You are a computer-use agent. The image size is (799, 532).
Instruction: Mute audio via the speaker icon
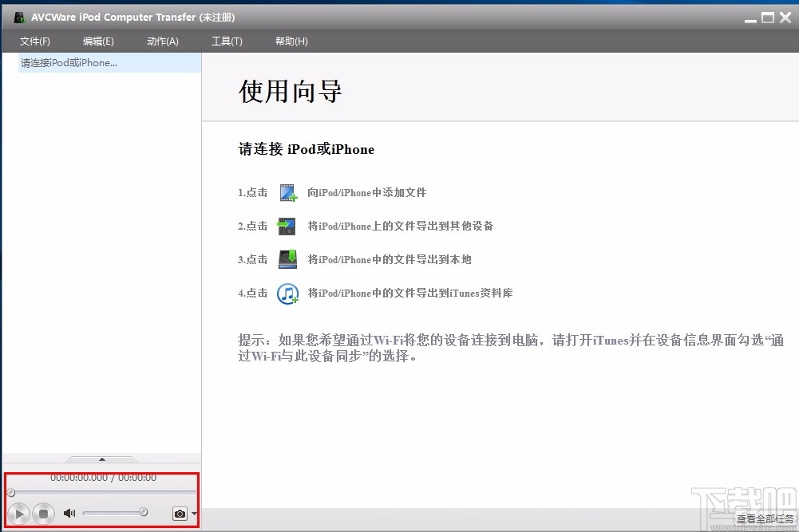[x=69, y=514]
